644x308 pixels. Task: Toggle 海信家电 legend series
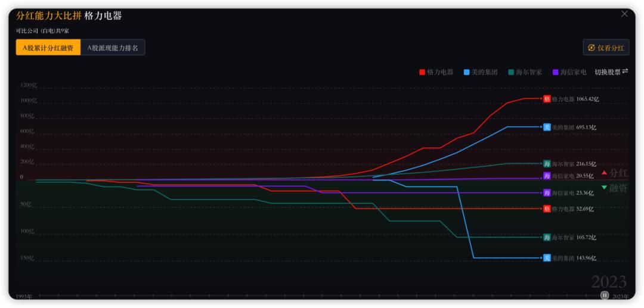[x=569, y=72]
